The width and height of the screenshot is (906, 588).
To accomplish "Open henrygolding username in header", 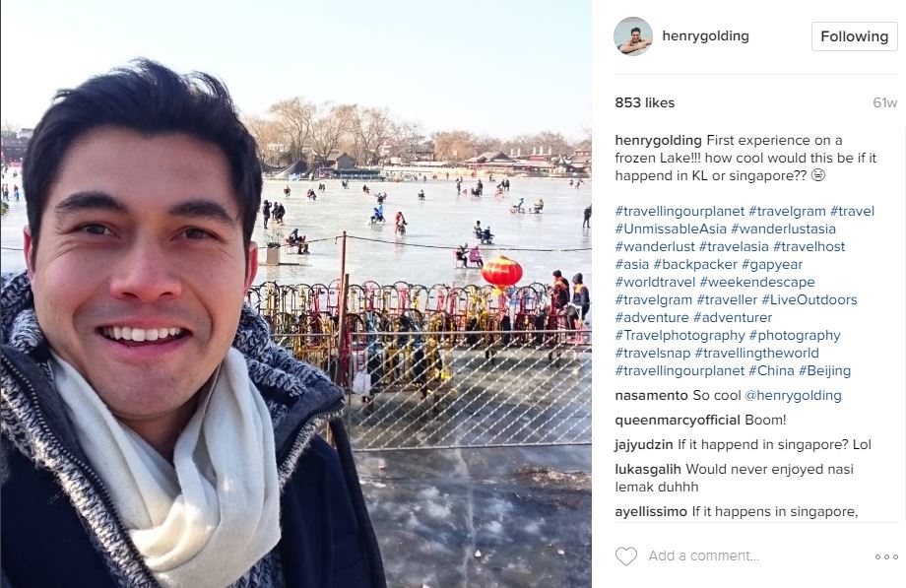I will [705, 35].
